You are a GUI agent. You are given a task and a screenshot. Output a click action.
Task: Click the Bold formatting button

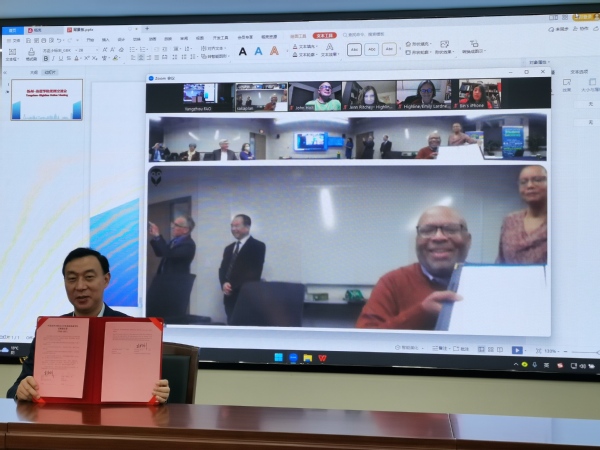click(x=46, y=59)
